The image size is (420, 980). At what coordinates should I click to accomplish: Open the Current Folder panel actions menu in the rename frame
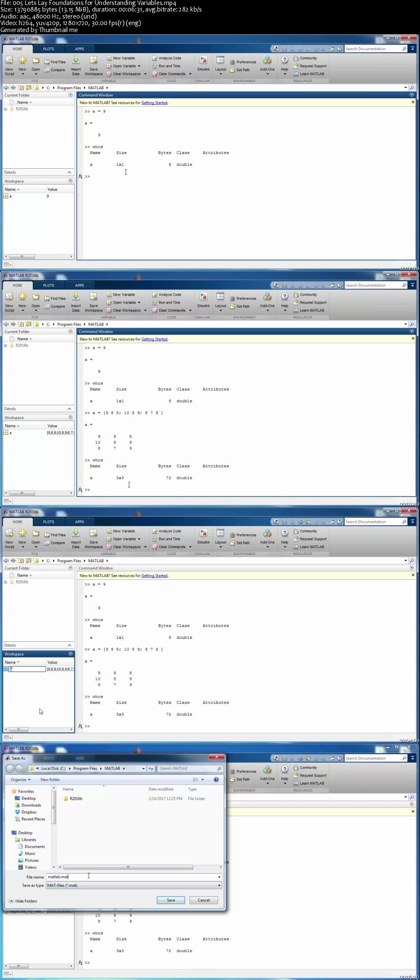[x=71, y=567]
